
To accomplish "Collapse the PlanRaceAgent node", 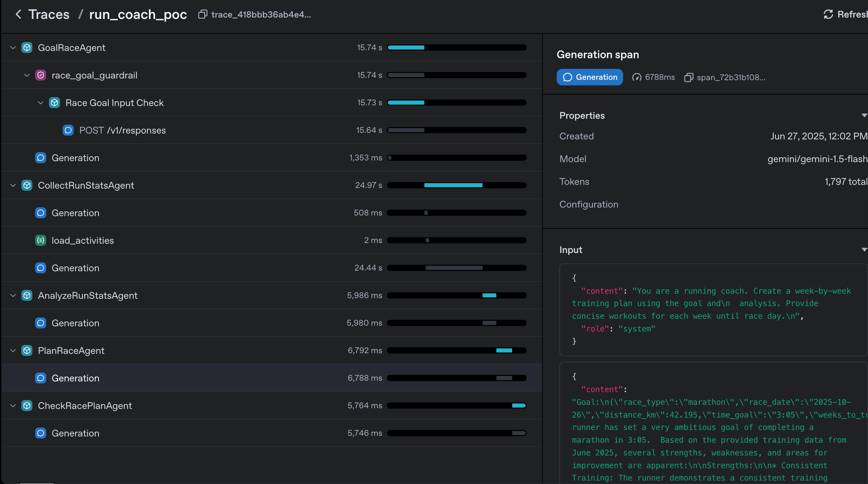I will pos(13,350).
